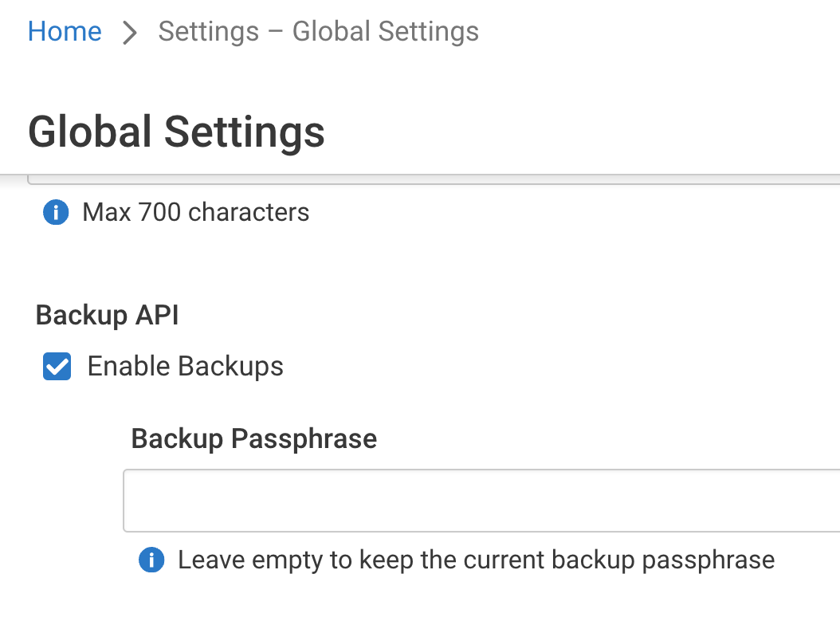The height and width of the screenshot is (625, 840).
Task: Expand the breadcrumb arrow between Home and Settings
Action: (128, 32)
